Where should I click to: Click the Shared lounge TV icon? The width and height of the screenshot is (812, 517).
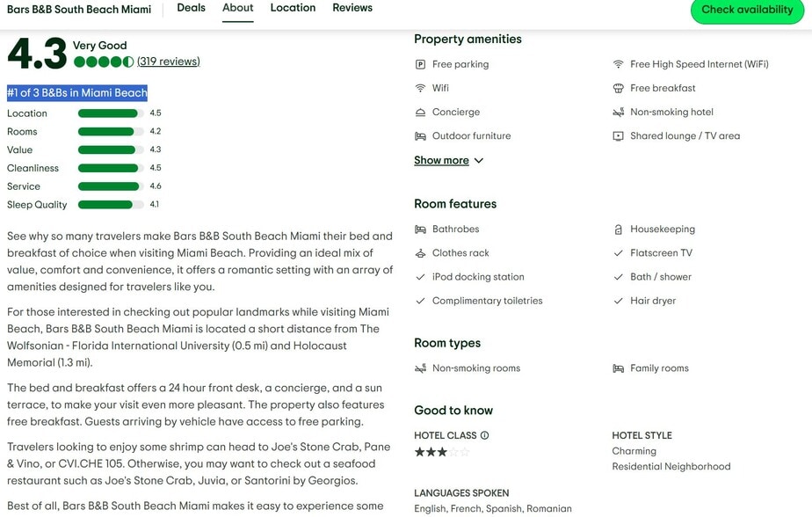618,135
